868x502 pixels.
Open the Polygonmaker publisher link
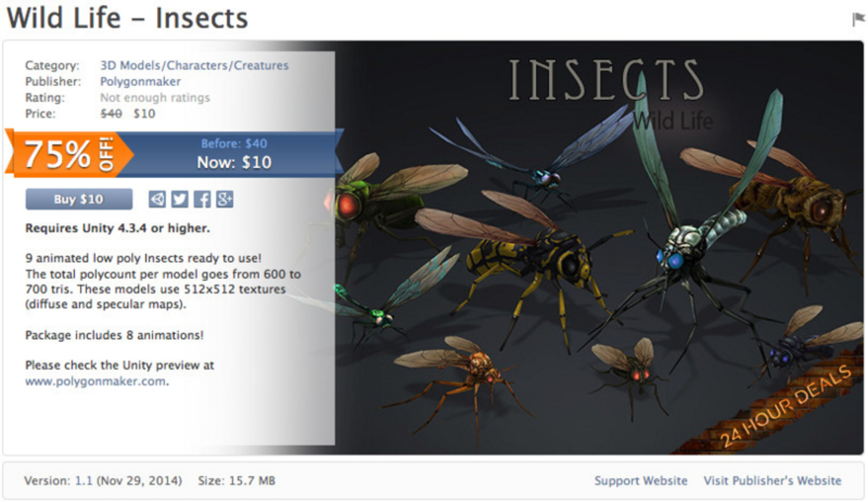click(140, 81)
